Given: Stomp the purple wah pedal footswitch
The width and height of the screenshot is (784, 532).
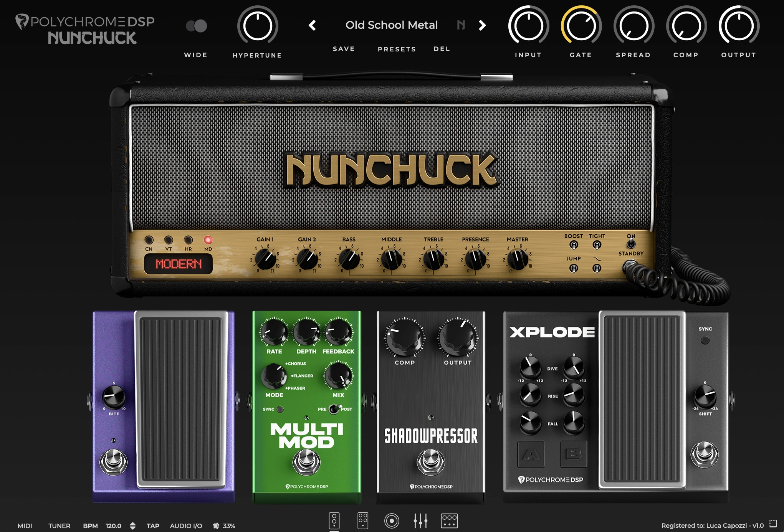Looking at the screenshot, I should [x=114, y=462].
